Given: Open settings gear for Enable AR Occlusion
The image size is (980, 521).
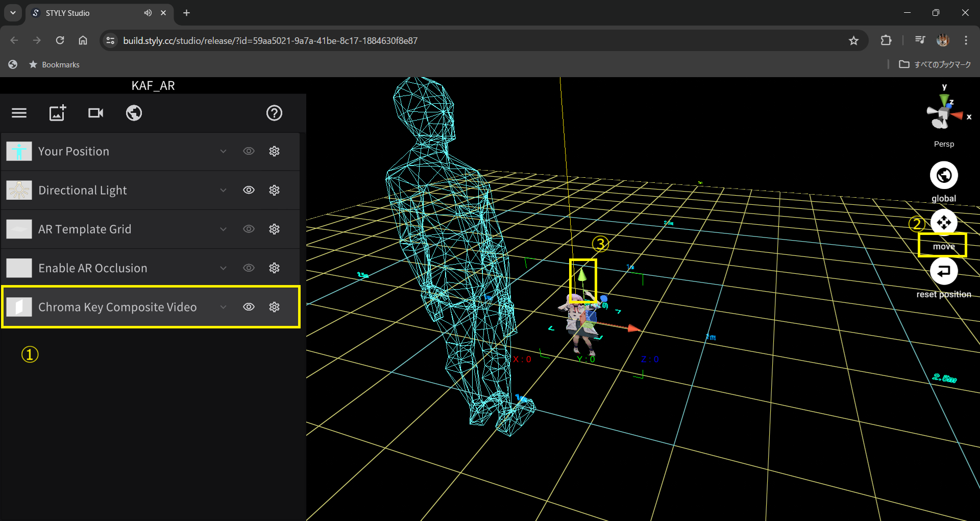Looking at the screenshot, I should click(x=275, y=268).
